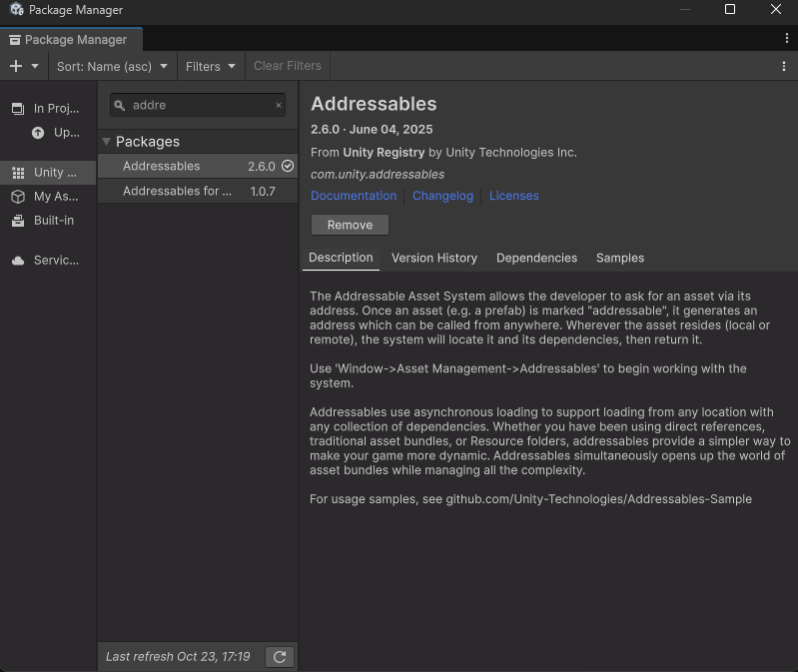
Task: Click the Services cloud icon
Action: coord(18,261)
